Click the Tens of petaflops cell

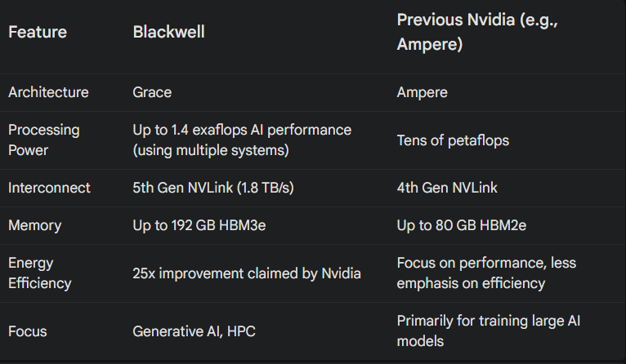click(453, 140)
